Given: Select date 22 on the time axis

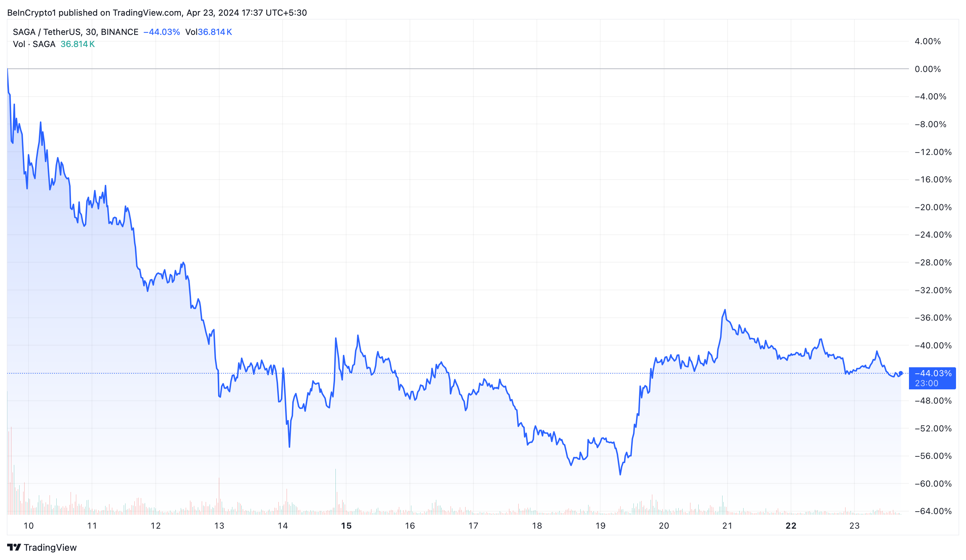Looking at the screenshot, I should point(791,526).
